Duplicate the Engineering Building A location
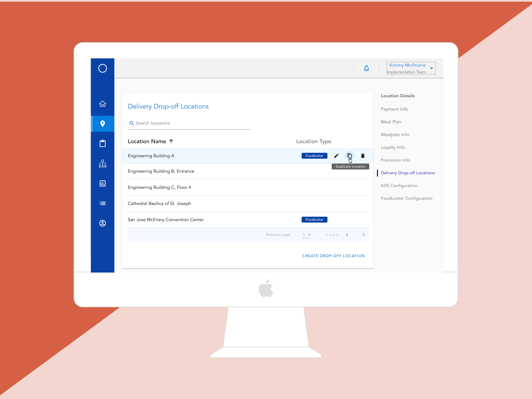 pyautogui.click(x=350, y=156)
